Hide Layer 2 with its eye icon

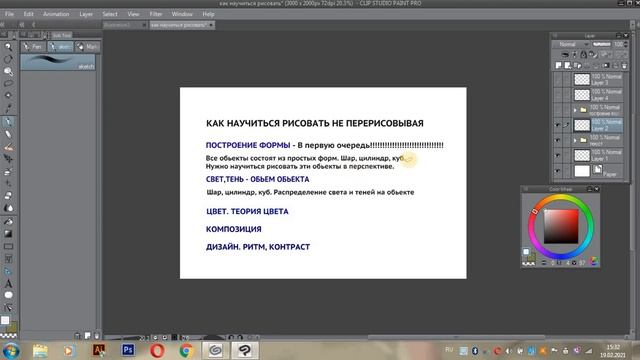coord(558,125)
